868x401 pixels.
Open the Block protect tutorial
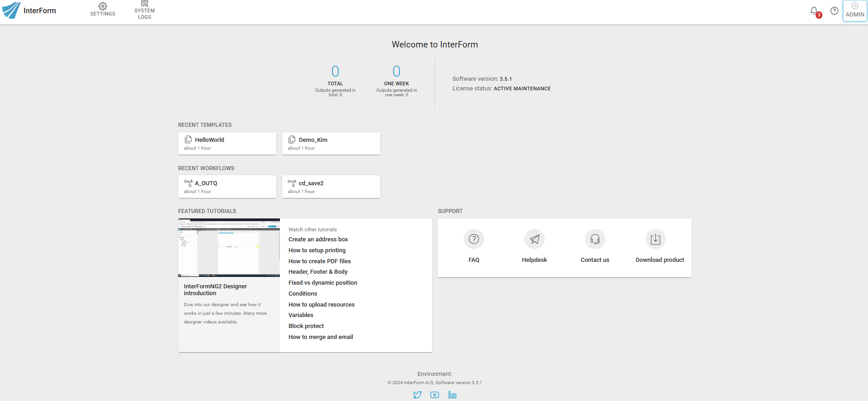click(x=306, y=326)
